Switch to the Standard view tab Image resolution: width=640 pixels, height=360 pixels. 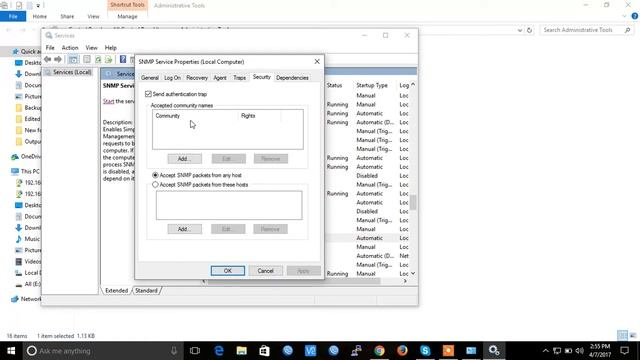click(146, 291)
